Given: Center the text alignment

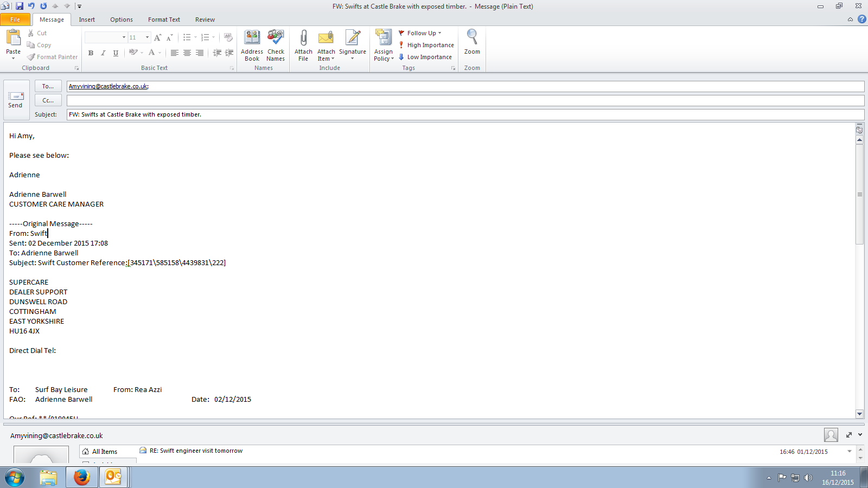Looking at the screenshot, I should [x=187, y=53].
